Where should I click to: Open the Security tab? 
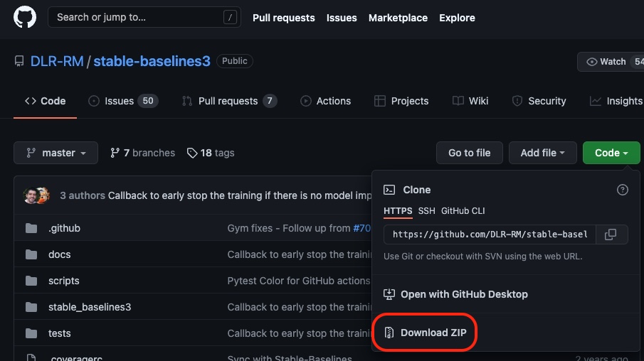tap(539, 101)
